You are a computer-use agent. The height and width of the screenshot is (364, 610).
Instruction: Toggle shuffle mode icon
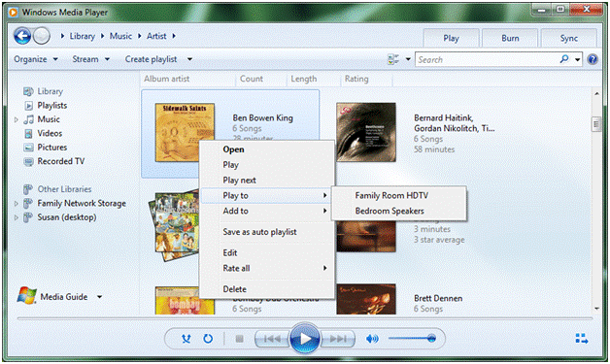[x=186, y=339]
